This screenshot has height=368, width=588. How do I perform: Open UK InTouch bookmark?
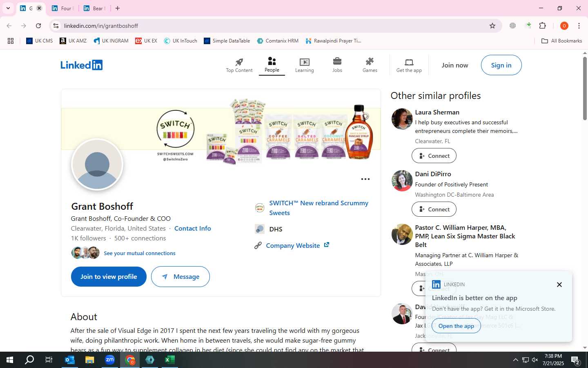pos(180,41)
